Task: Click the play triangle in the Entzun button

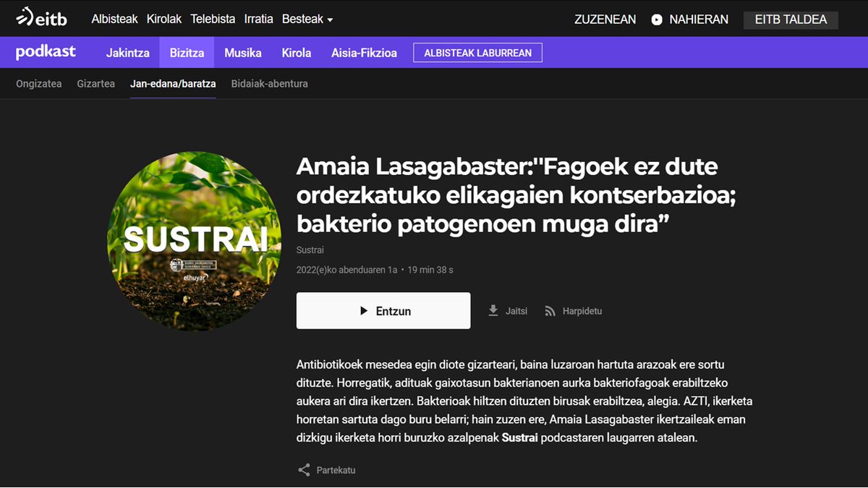Action: pyautogui.click(x=364, y=311)
